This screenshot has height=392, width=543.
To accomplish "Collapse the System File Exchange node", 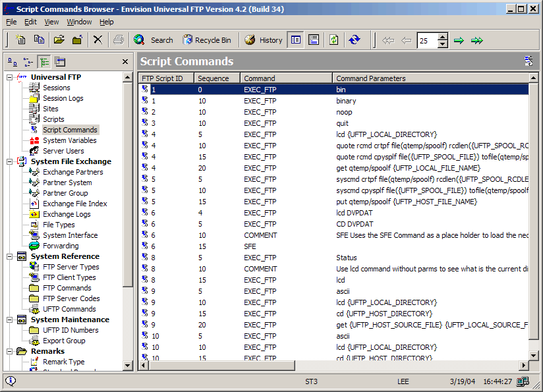I will [x=10, y=161].
